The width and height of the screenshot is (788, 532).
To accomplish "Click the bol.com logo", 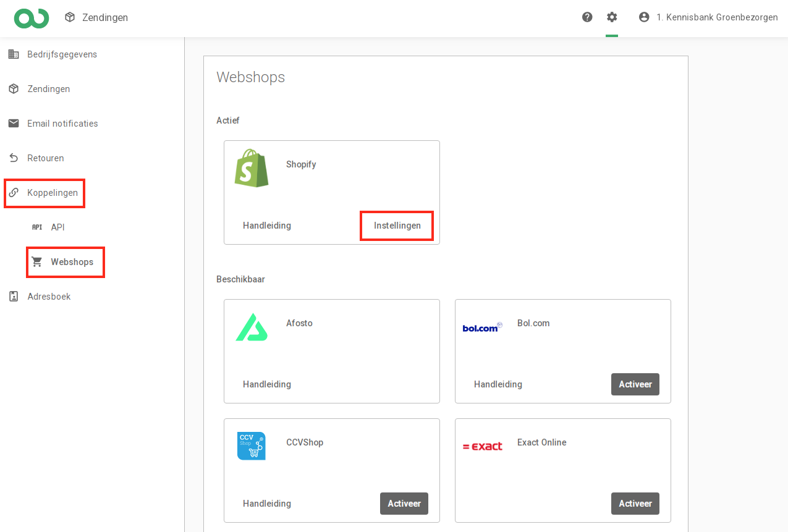I will 482,327.
